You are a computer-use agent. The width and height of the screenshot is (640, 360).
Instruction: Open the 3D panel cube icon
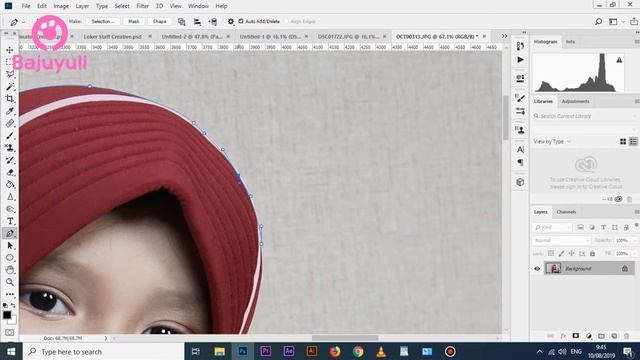point(520,182)
